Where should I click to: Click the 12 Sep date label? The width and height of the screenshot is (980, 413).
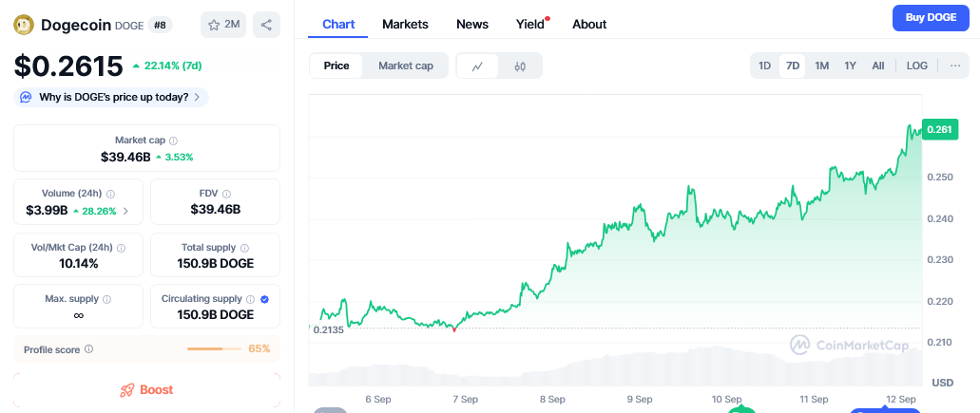(x=901, y=400)
